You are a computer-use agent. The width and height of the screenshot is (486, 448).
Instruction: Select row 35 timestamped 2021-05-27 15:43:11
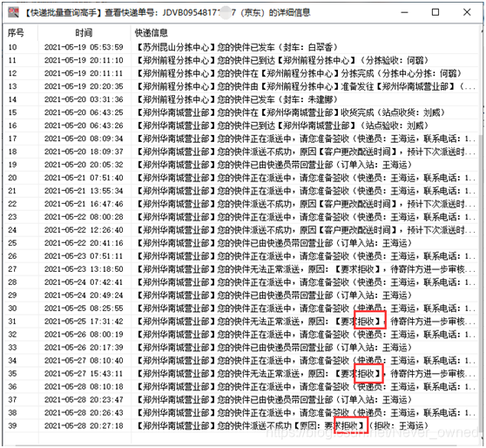[x=240, y=374]
